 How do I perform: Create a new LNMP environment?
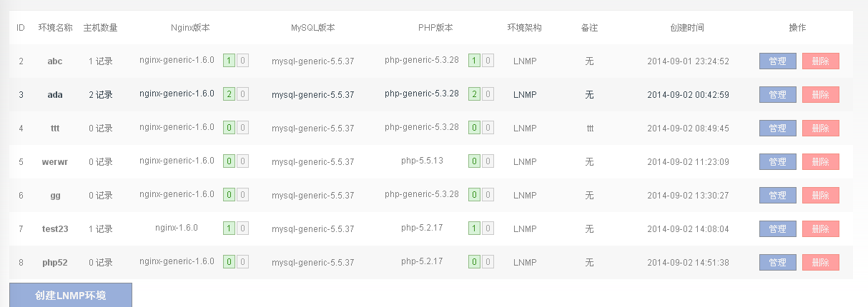tap(71, 295)
